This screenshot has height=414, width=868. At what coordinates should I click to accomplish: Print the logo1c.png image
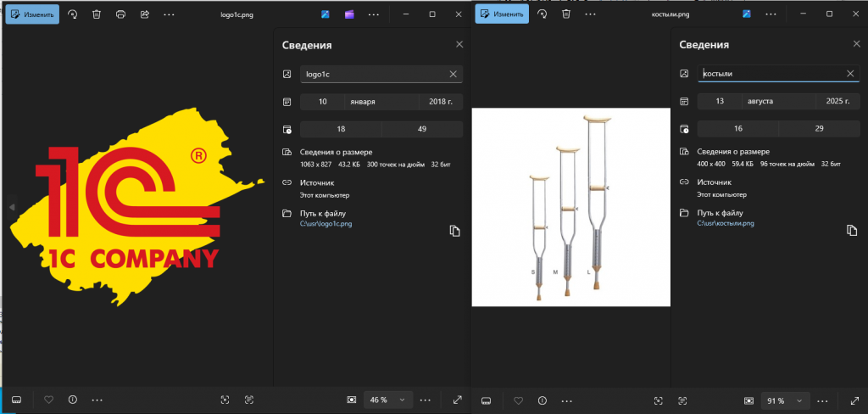120,14
